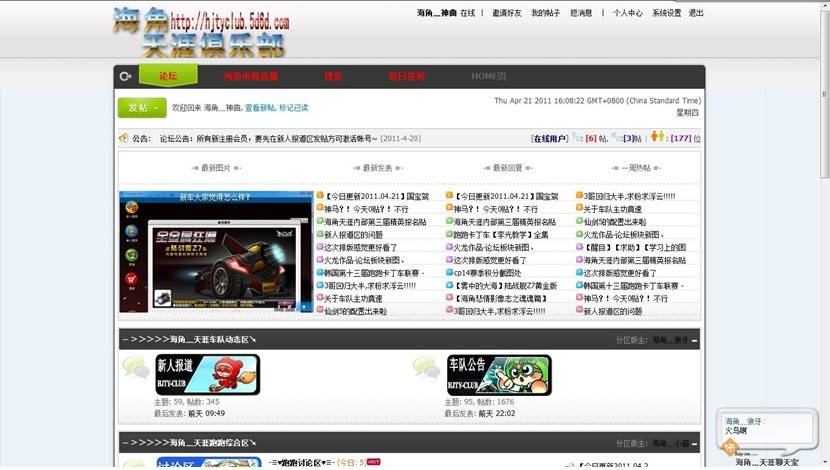This screenshot has height=470, width=830.
Task: Open the forum announcement about 新注册会员
Action: coord(268,138)
